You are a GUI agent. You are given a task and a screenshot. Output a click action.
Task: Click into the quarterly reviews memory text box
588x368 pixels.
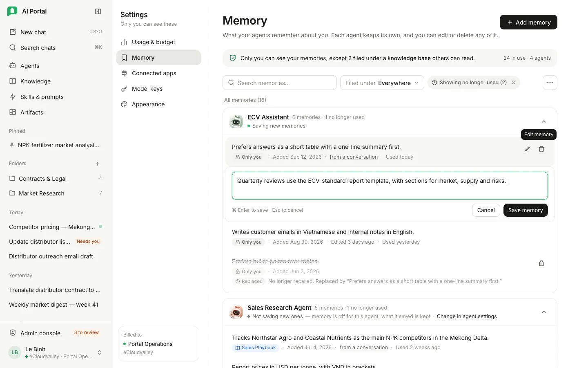(x=390, y=186)
